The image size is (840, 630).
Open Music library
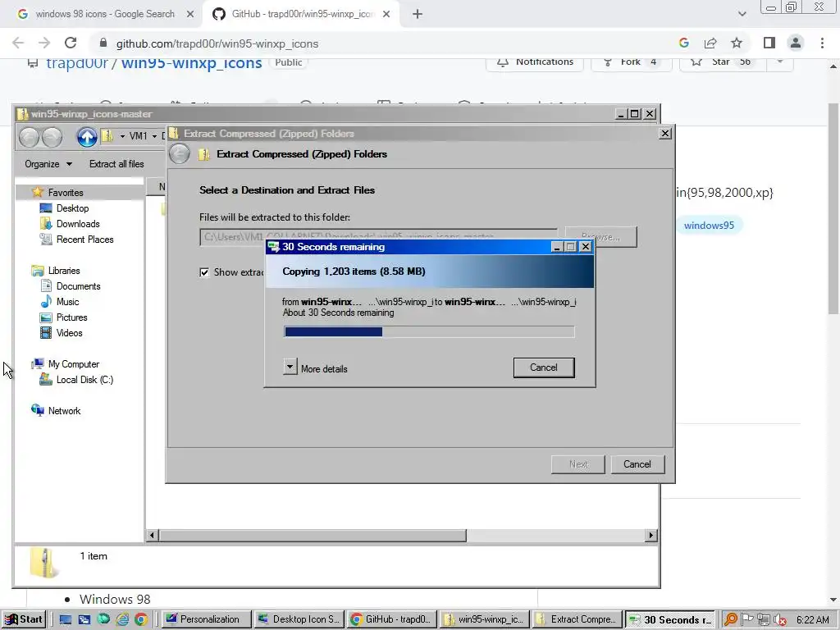coord(67,302)
